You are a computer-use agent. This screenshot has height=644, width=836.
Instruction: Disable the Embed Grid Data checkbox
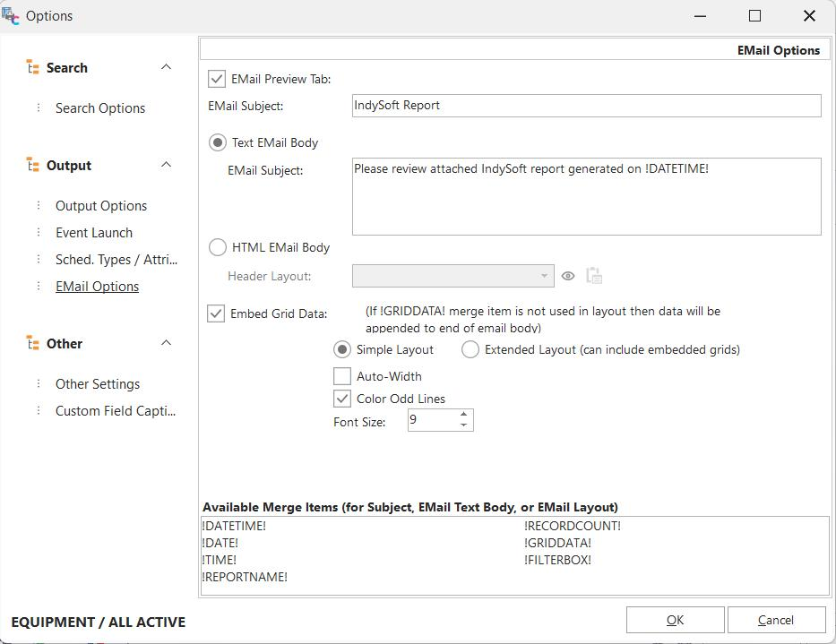click(216, 313)
